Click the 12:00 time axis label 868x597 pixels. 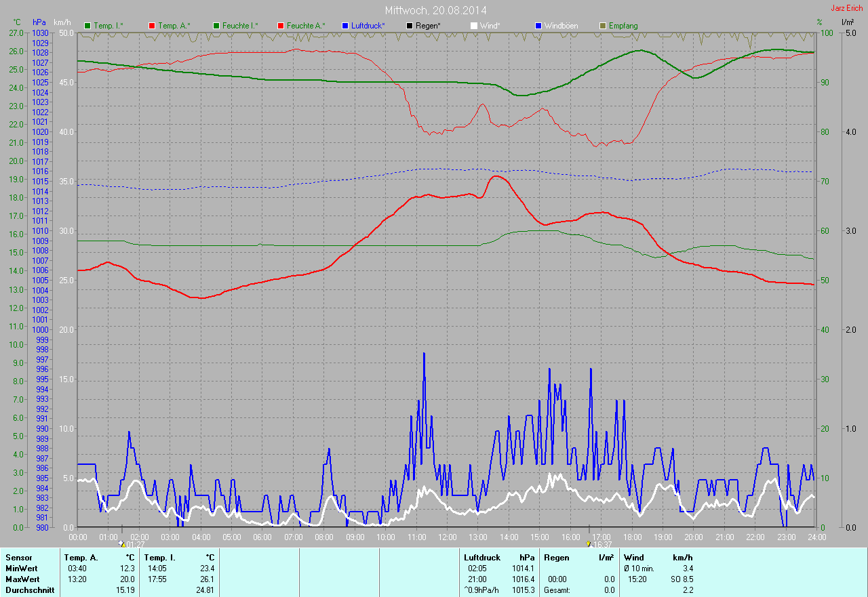(x=448, y=537)
